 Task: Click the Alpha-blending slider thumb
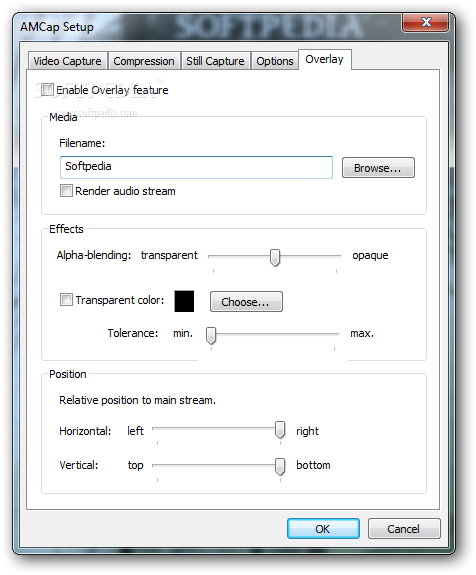pyautogui.click(x=275, y=257)
